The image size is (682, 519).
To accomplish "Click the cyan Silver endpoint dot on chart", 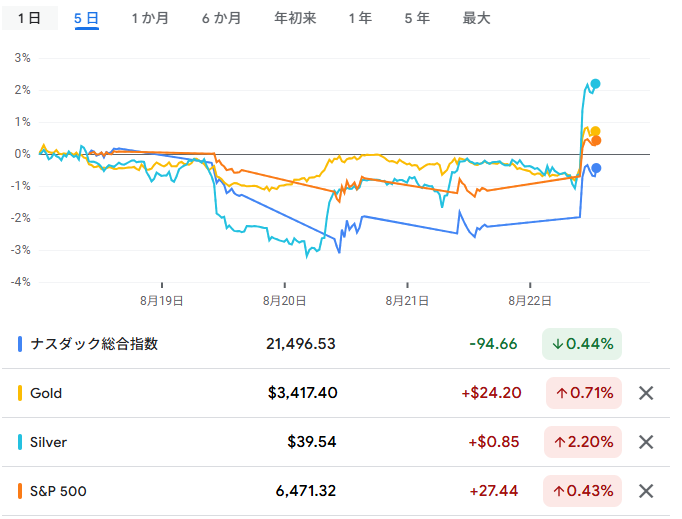I will [x=595, y=84].
